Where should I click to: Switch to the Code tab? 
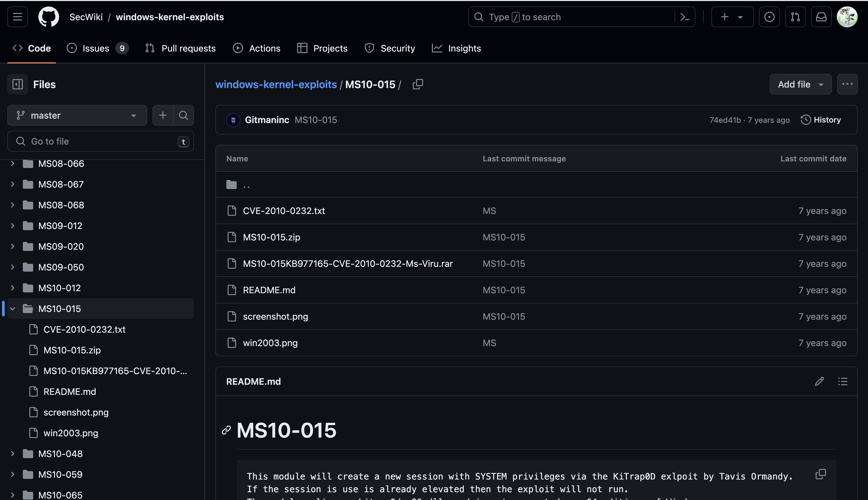32,48
